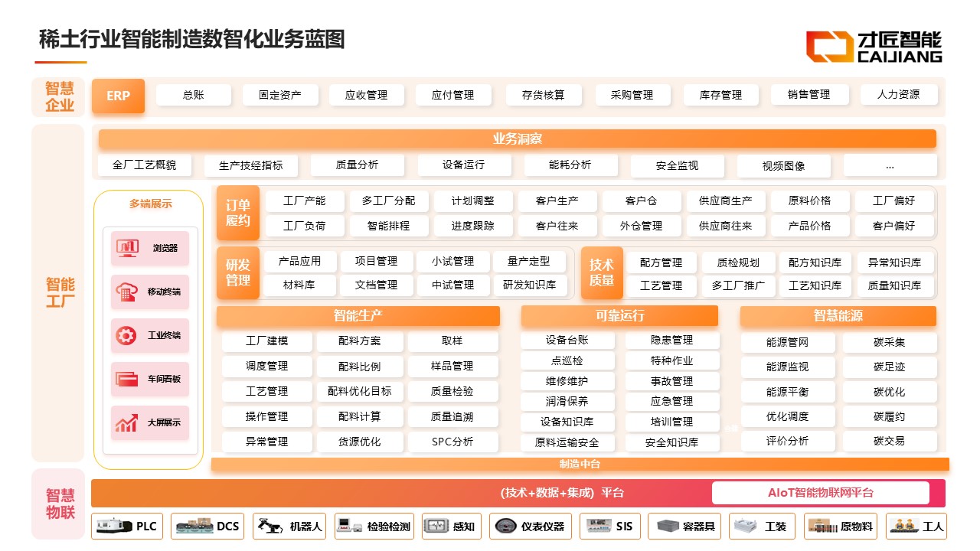980x551 pixels.
Task: Select the 碳足迹 item
Action: (x=889, y=367)
